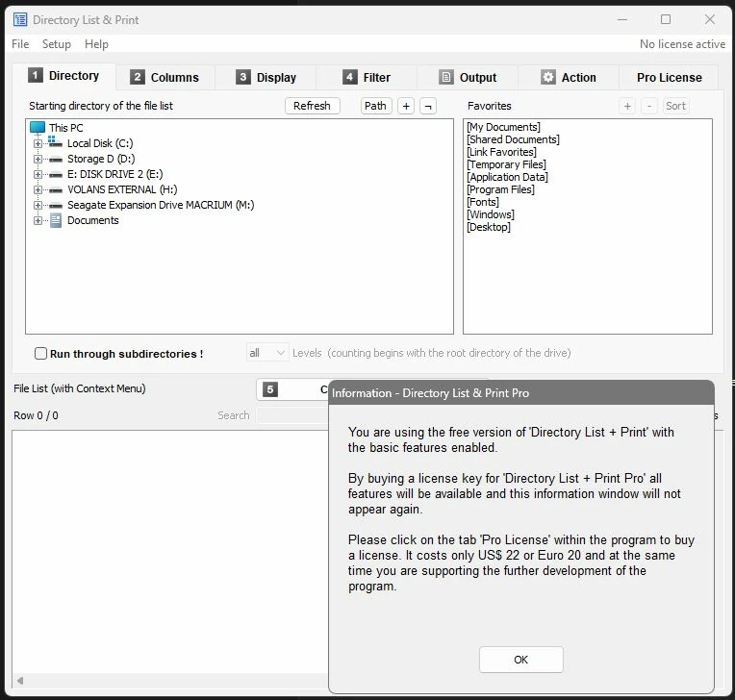Select the Documents label in tree
The width and height of the screenshot is (735, 700).
[92, 221]
